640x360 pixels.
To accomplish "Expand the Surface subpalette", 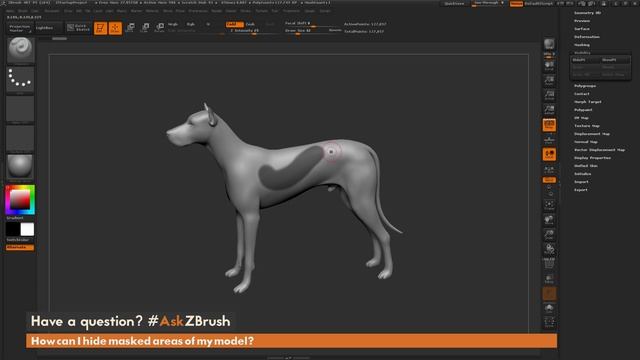I will click(582, 29).
